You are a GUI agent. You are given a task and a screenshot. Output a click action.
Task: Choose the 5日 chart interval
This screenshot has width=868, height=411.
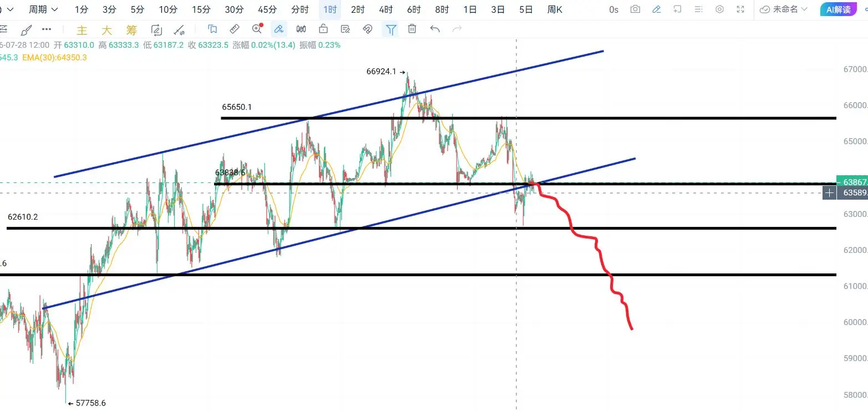[x=526, y=9]
